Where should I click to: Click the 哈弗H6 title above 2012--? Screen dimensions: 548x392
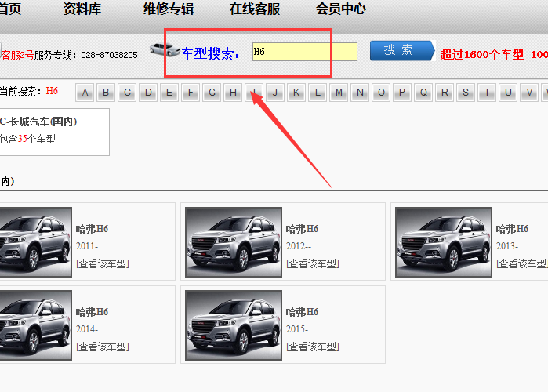[302, 229]
